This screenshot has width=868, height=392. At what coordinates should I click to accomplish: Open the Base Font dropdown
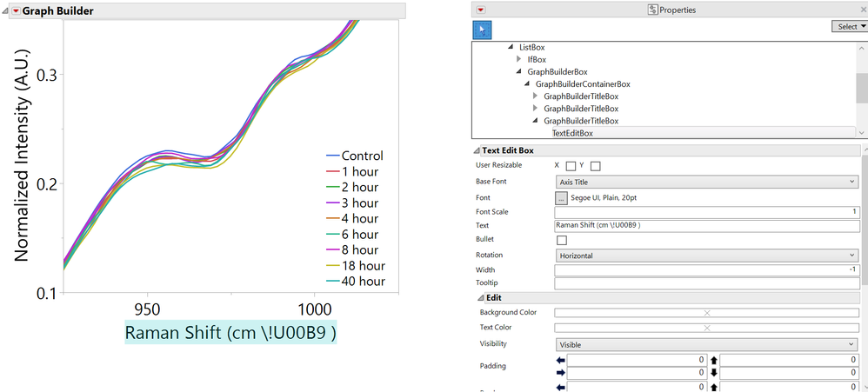[x=707, y=182]
